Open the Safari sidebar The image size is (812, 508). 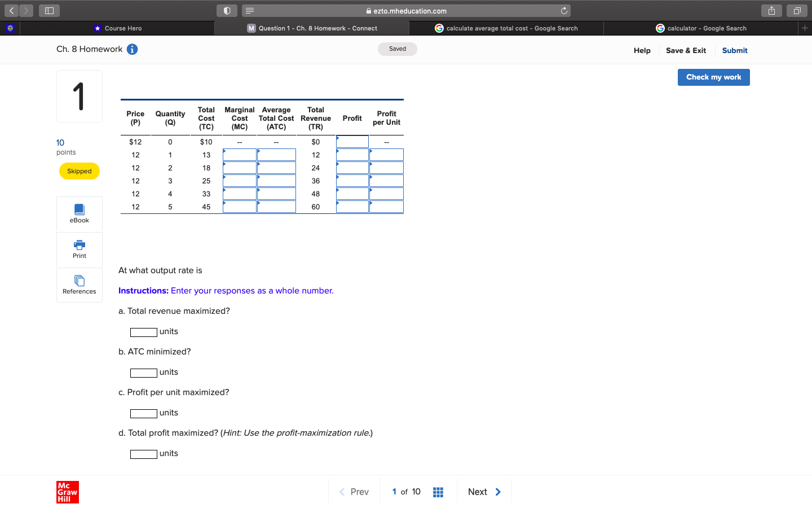[x=48, y=10]
